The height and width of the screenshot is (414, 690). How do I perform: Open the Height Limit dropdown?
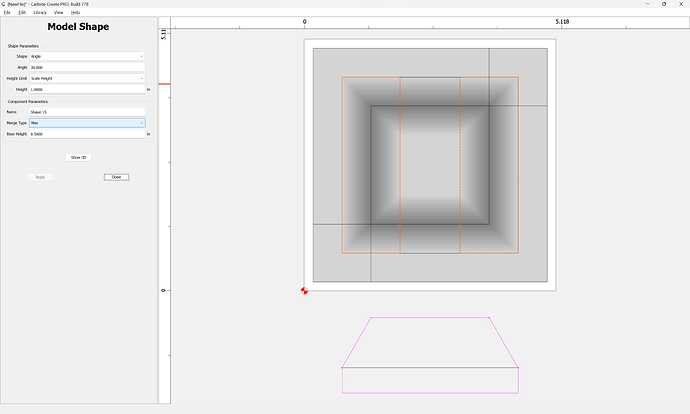[87, 78]
